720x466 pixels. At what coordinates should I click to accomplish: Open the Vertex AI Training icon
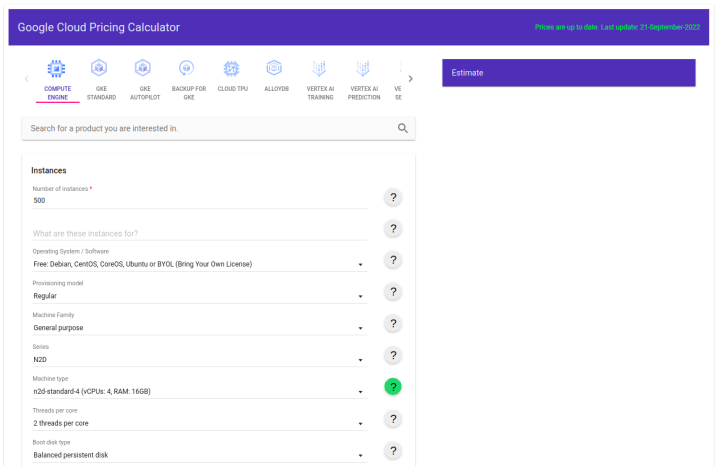(319, 68)
